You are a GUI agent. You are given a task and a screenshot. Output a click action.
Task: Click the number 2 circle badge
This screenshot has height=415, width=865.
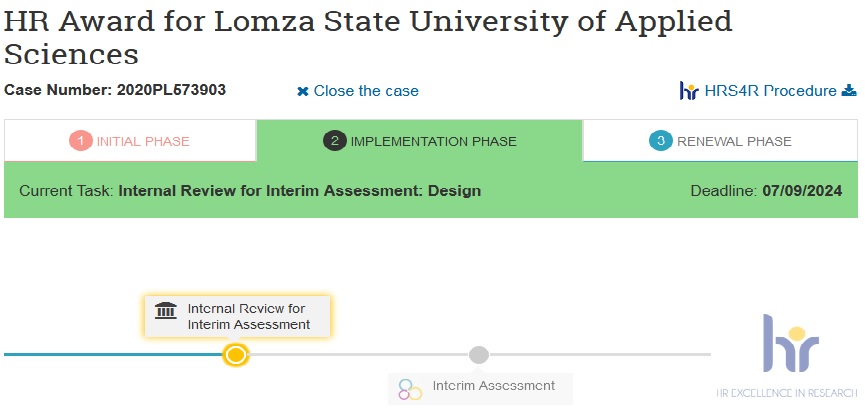pos(334,141)
